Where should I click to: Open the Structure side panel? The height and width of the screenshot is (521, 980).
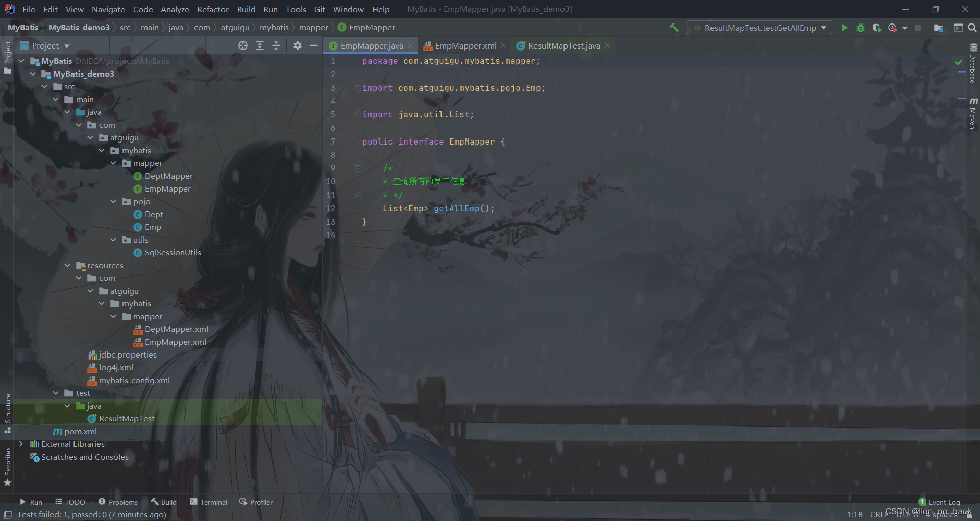[x=8, y=413]
